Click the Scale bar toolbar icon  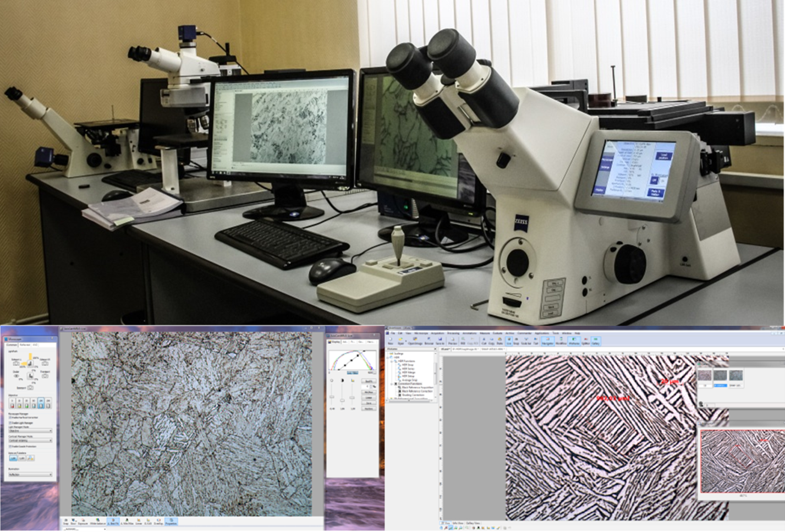526,341
